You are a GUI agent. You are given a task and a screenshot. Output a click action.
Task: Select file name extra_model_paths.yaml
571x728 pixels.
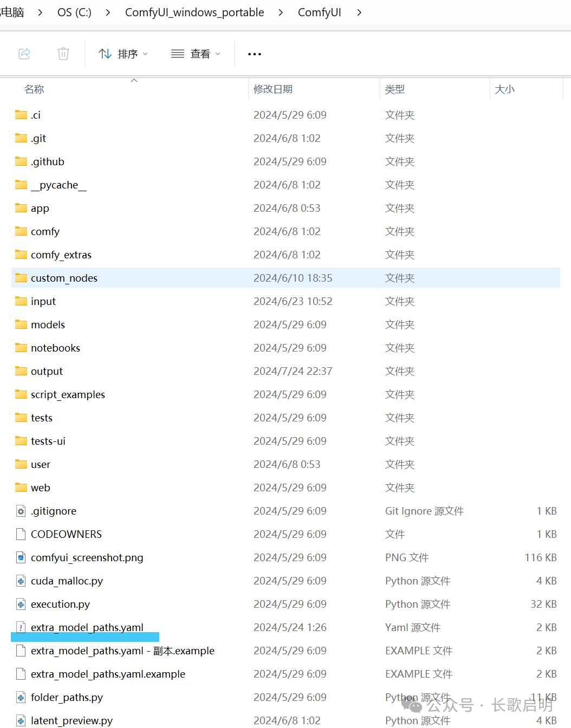pyautogui.click(x=87, y=627)
